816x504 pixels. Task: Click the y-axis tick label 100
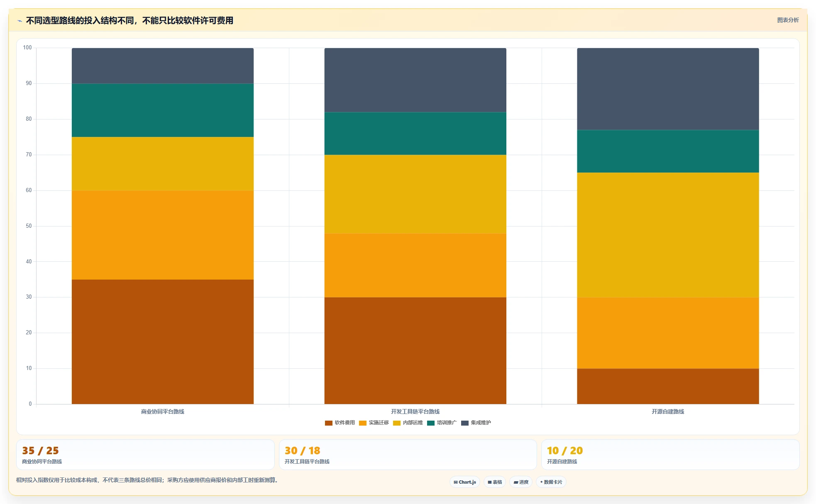click(x=27, y=48)
